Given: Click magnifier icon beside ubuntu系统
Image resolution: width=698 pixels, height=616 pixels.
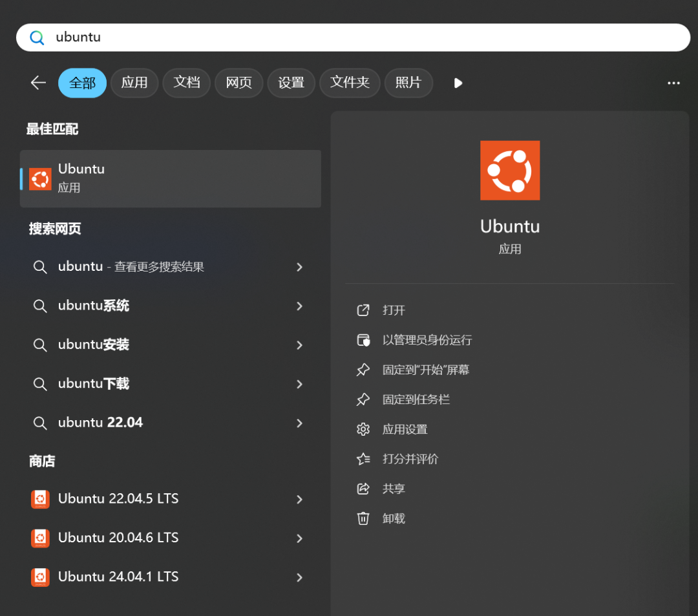Looking at the screenshot, I should [x=40, y=306].
